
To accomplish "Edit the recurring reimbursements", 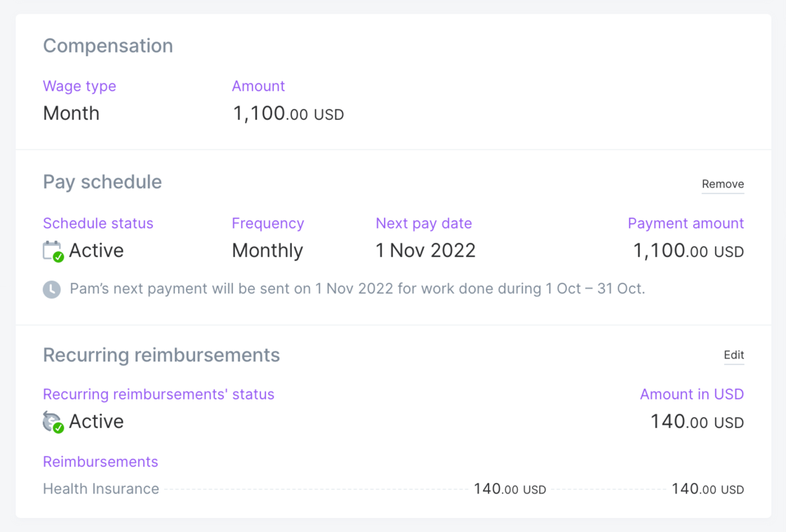I will (733, 355).
